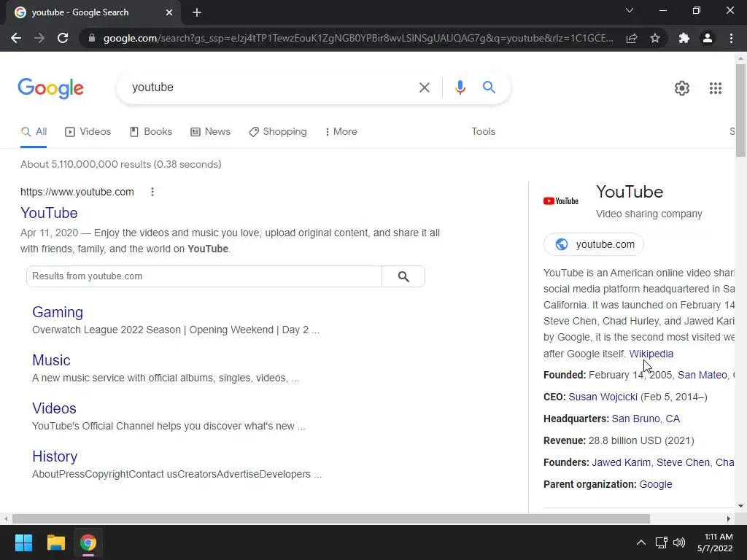This screenshot has height=560, width=747.
Task: Close the youtube - Google Search tab
Action: click(x=169, y=12)
